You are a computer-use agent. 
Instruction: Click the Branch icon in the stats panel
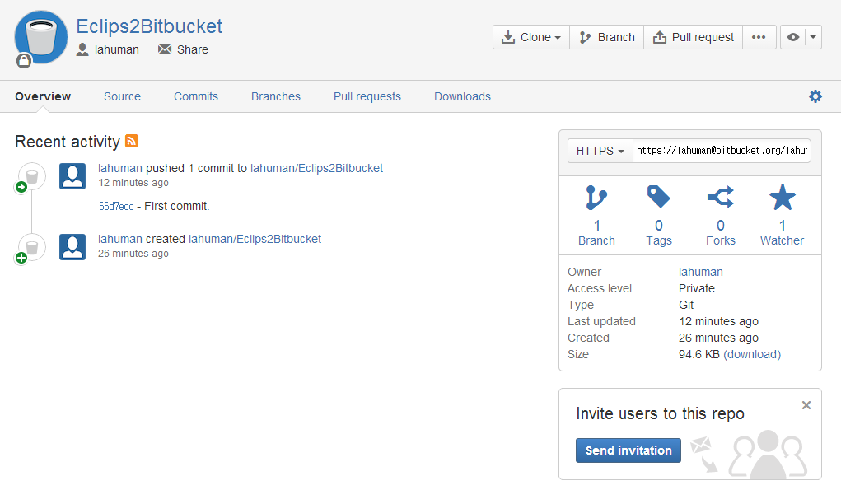coord(596,198)
